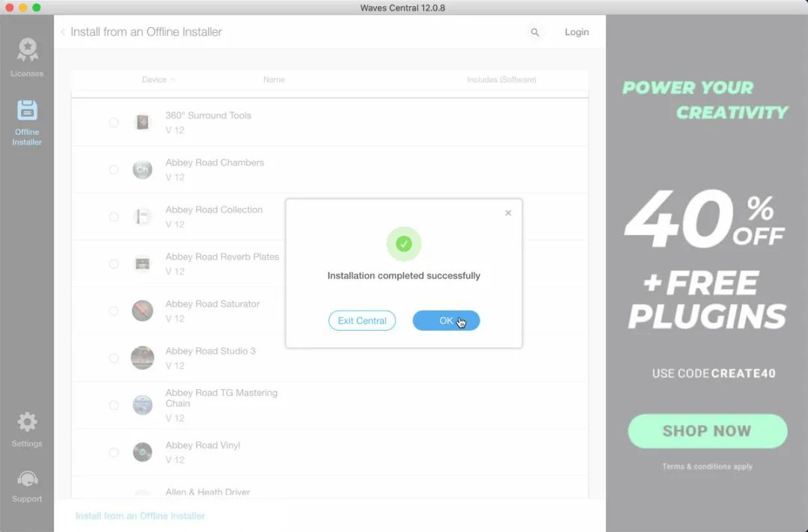Image resolution: width=808 pixels, height=532 pixels.
Task: Open the Licenses section in sidebar
Action: point(27,58)
